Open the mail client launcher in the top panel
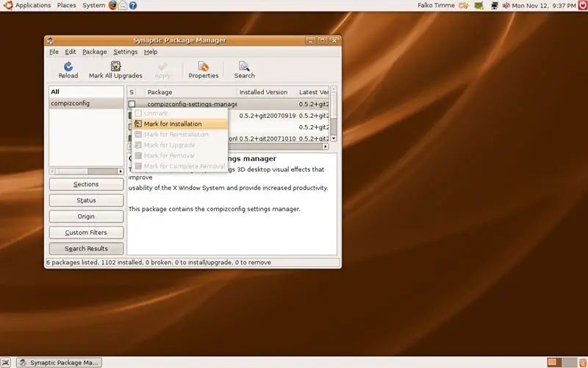The image size is (588, 368). (x=123, y=5)
